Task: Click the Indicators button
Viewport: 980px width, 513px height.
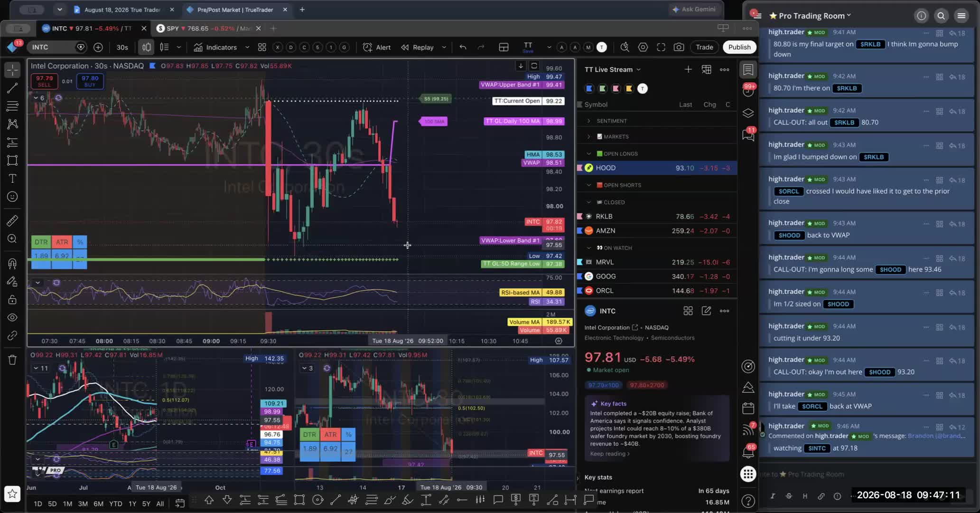Action: 215,47
